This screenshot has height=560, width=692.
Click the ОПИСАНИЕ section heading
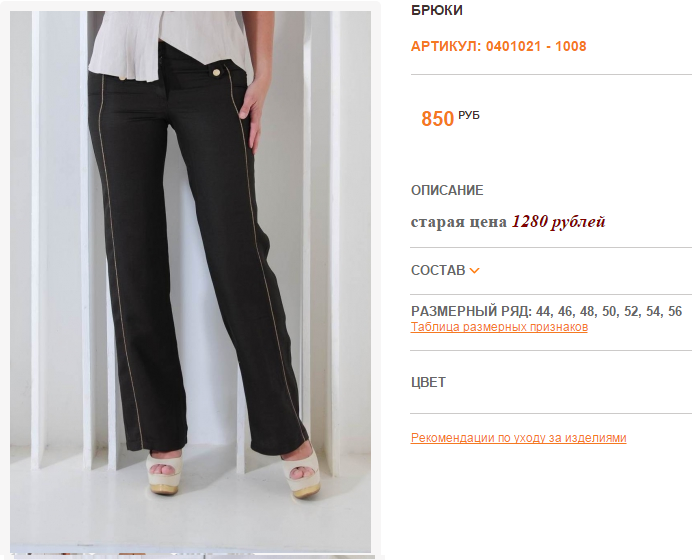(x=447, y=190)
